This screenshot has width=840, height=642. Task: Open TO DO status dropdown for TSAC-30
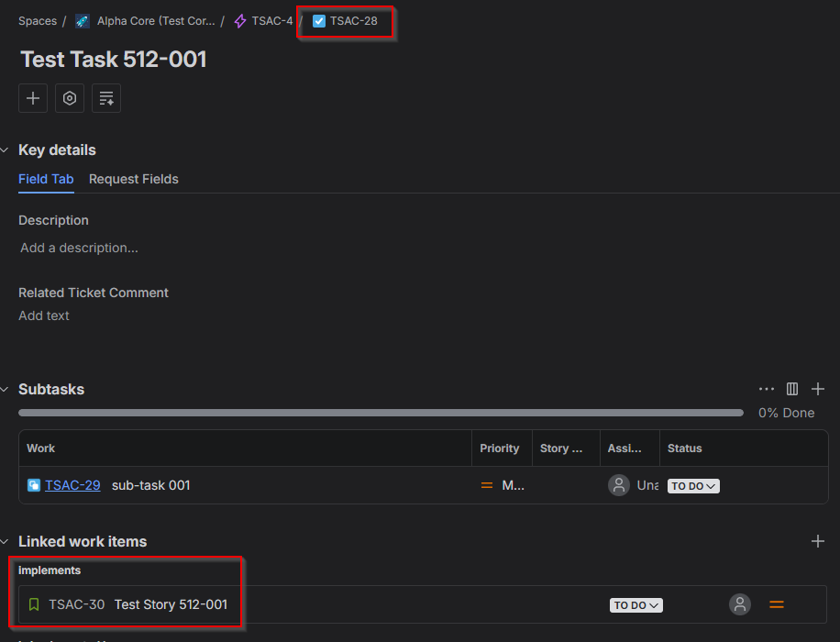pyautogui.click(x=636, y=605)
